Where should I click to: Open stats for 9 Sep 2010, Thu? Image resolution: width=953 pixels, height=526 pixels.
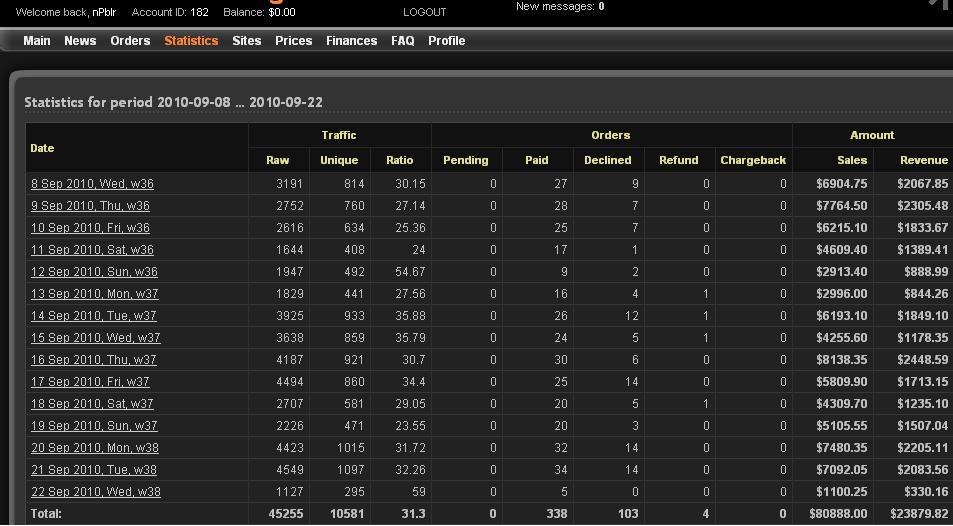90,206
